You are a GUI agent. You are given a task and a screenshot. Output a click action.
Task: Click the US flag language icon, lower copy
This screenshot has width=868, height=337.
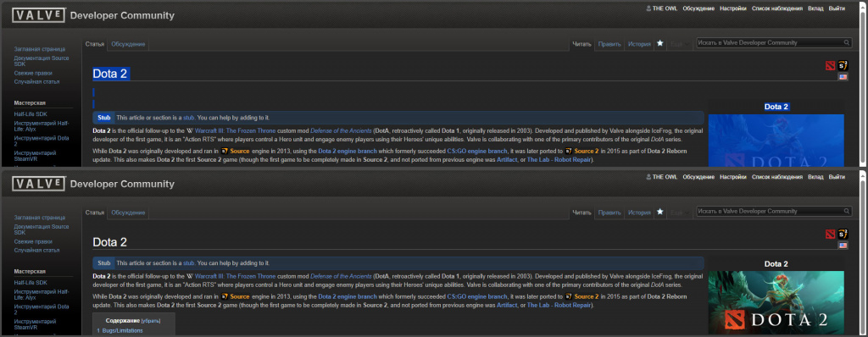(843, 246)
